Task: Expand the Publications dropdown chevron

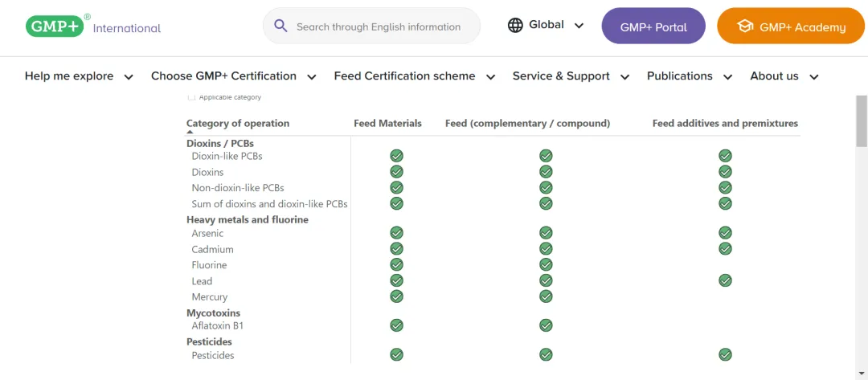Action: click(728, 77)
